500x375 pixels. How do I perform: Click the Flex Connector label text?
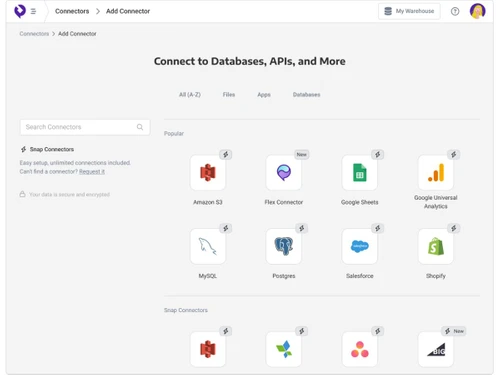click(284, 202)
